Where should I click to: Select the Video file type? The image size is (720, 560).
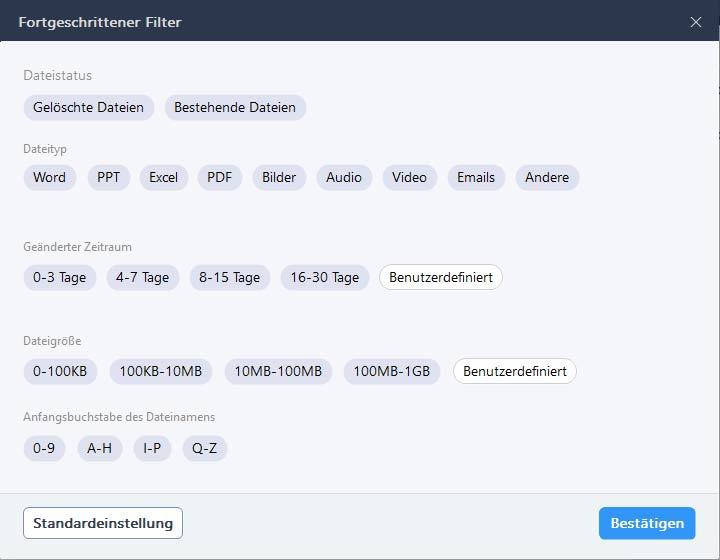point(410,178)
